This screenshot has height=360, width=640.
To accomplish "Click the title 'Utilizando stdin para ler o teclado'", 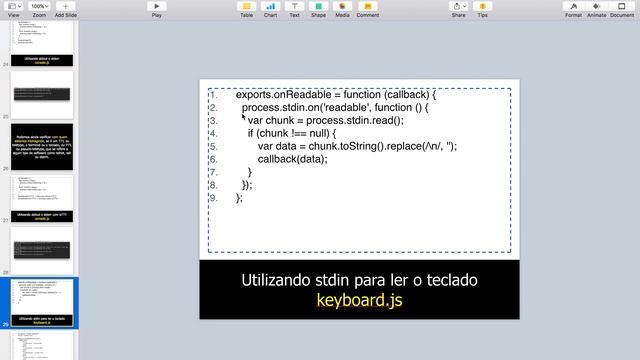I will click(360, 280).
